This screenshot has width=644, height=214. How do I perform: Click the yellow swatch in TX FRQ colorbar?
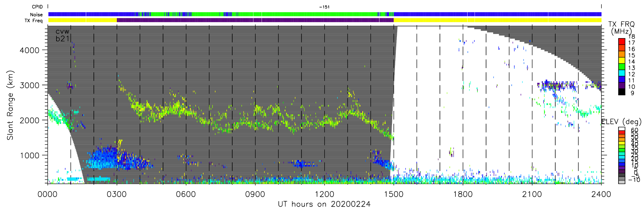point(622,60)
